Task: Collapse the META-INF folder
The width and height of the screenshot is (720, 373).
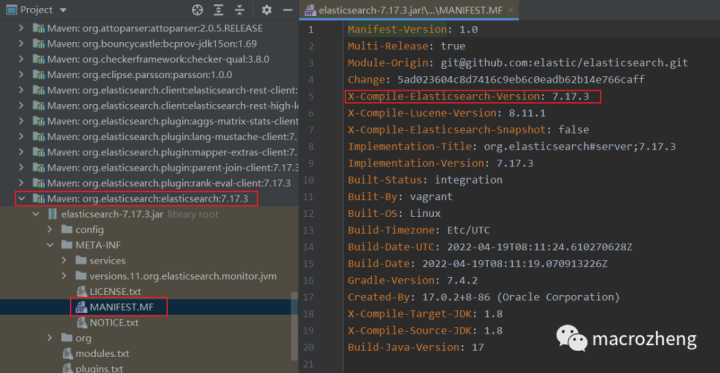Action: [x=50, y=245]
